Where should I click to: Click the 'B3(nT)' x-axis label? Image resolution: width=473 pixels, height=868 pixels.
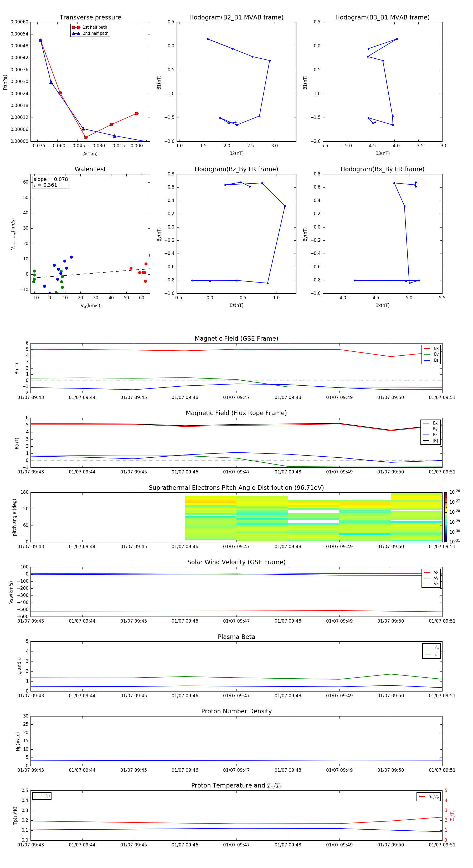[x=382, y=153]
